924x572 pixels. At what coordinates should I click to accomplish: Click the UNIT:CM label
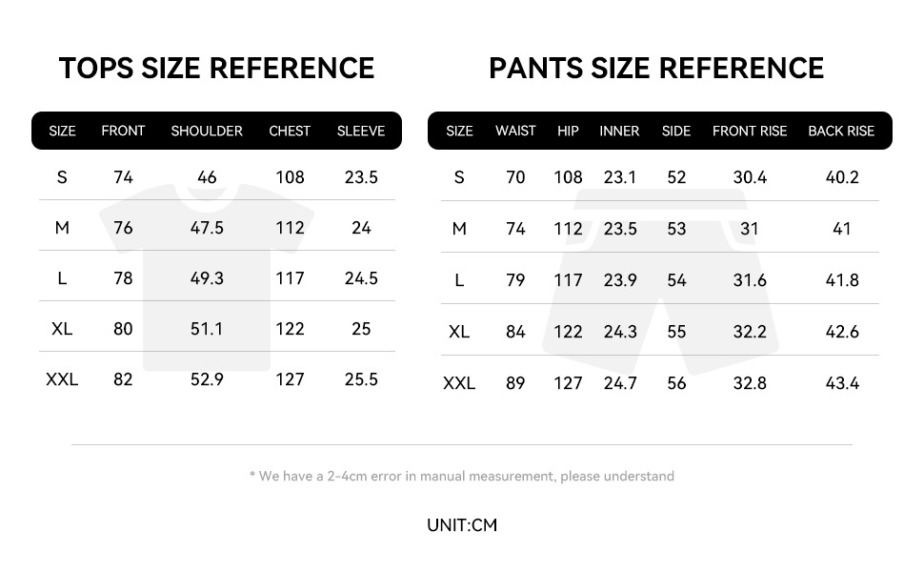462,525
